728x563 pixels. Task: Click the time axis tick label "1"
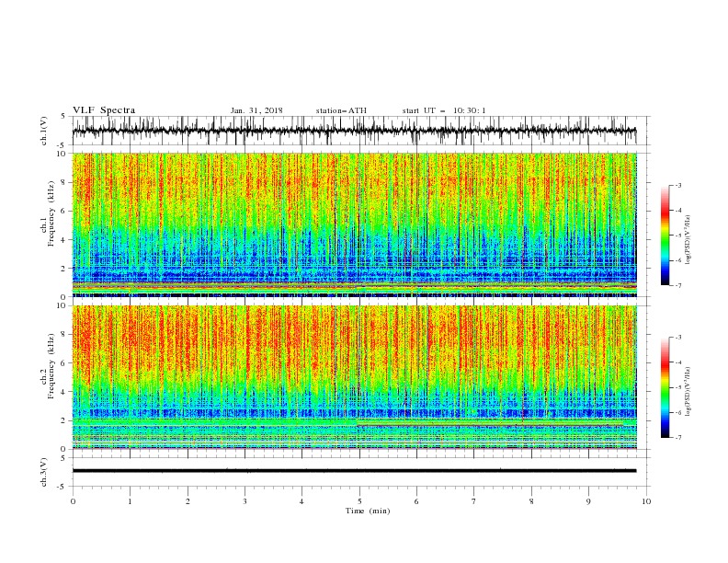point(130,501)
